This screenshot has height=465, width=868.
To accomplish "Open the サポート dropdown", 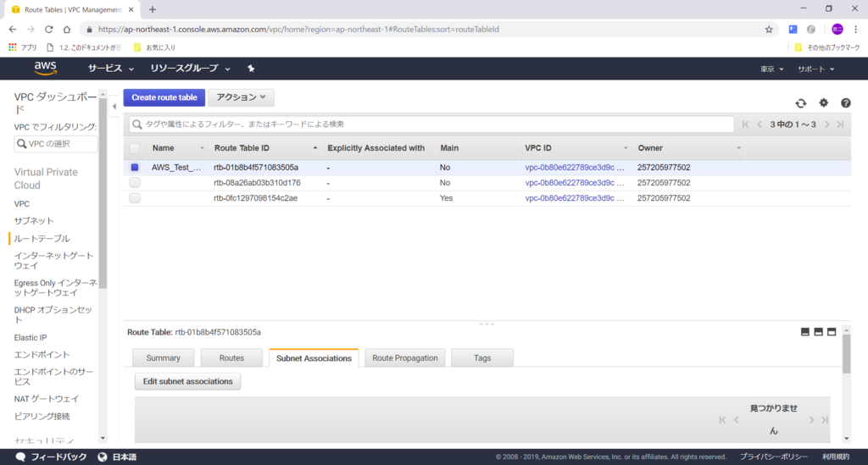I will 815,69.
